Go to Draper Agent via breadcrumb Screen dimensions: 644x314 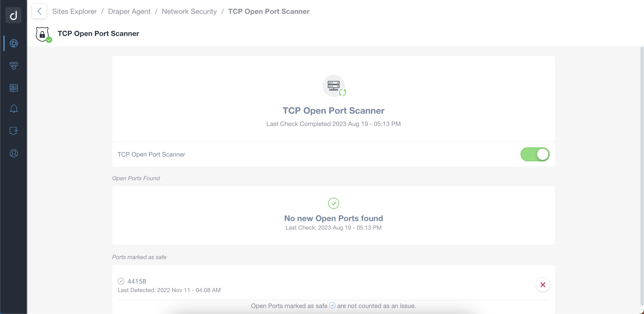pyautogui.click(x=129, y=11)
